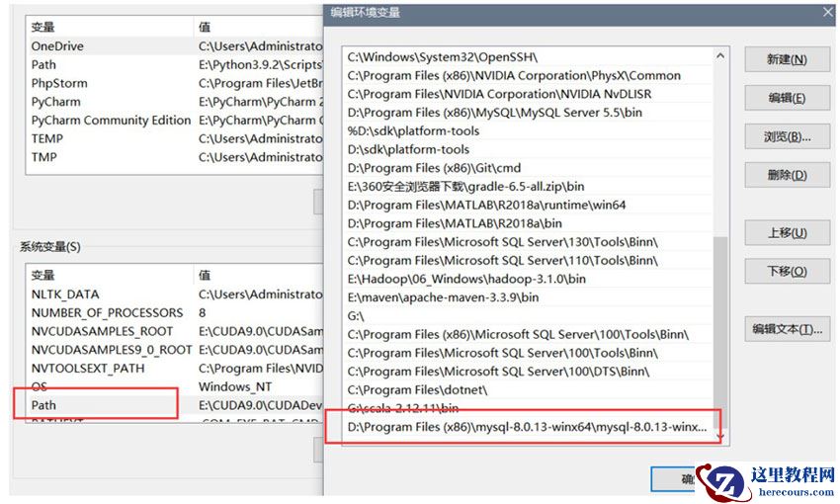Select the NVIDIA PhysX\Common path entry
Screen dimensions: 840x504
529,75
